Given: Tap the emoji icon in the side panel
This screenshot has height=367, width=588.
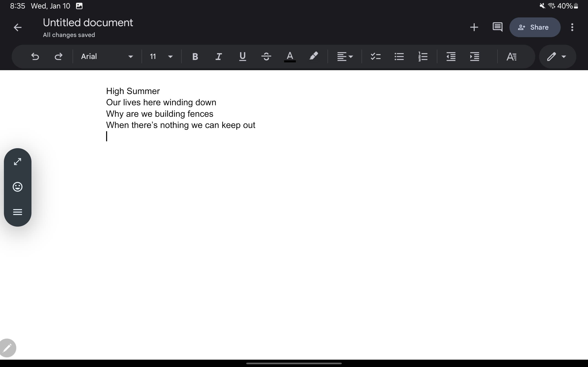Looking at the screenshot, I should 17,187.
